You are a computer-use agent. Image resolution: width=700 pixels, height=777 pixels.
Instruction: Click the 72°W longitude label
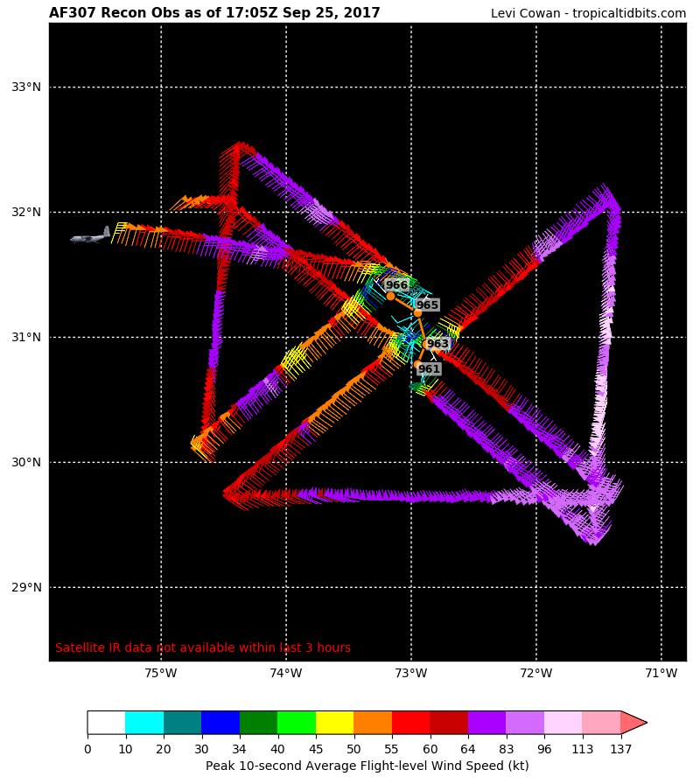[x=536, y=674]
